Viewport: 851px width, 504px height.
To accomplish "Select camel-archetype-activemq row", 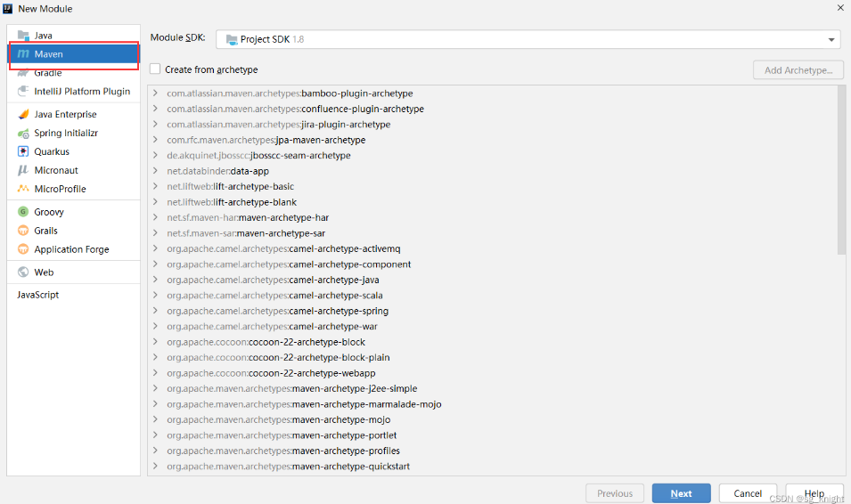I will pyautogui.click(x=493, y=248).
